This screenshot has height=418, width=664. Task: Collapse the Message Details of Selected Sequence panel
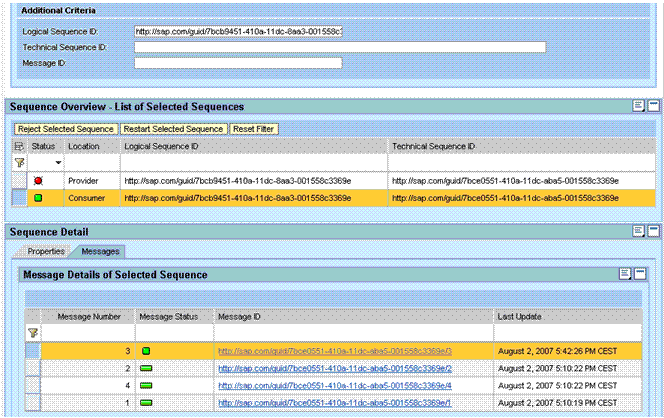tap(639, 274)
